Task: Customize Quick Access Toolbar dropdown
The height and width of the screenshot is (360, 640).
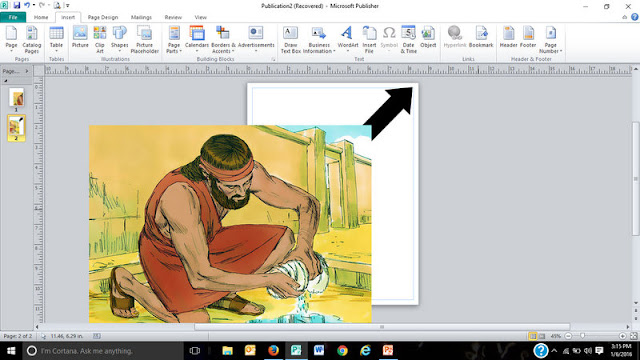Action: pyautogui.click(x=68, y=6)
